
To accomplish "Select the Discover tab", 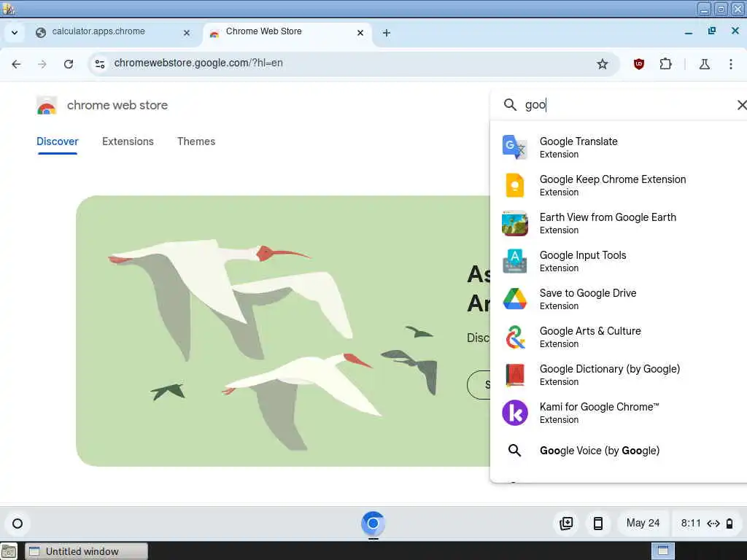I will (57, 142).
